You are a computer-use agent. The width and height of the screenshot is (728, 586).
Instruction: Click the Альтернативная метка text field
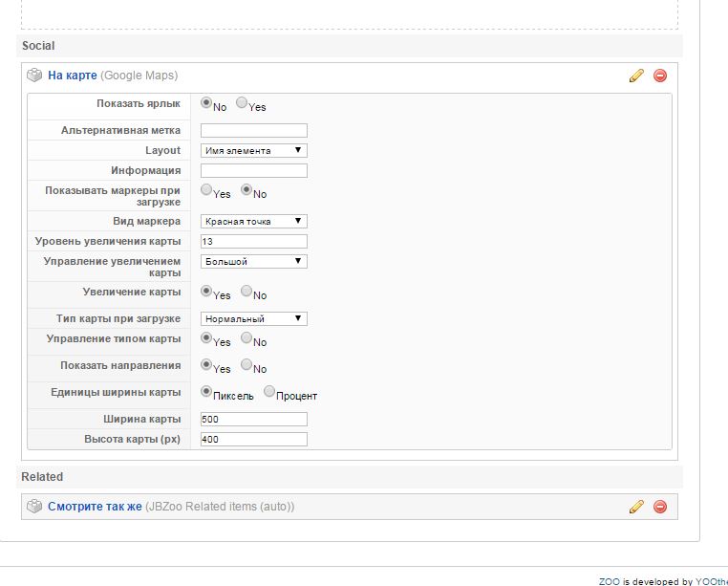pyautogui.click(x=253, y=130)
